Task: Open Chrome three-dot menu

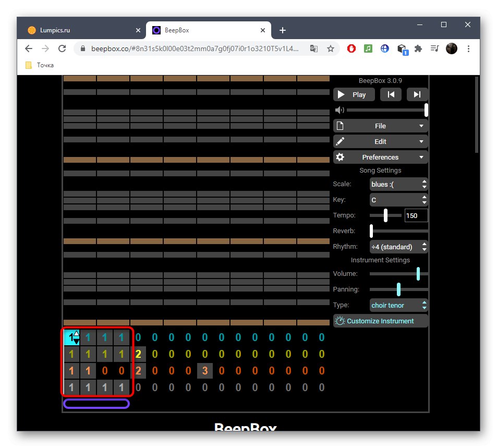Action: click(468, 49)
